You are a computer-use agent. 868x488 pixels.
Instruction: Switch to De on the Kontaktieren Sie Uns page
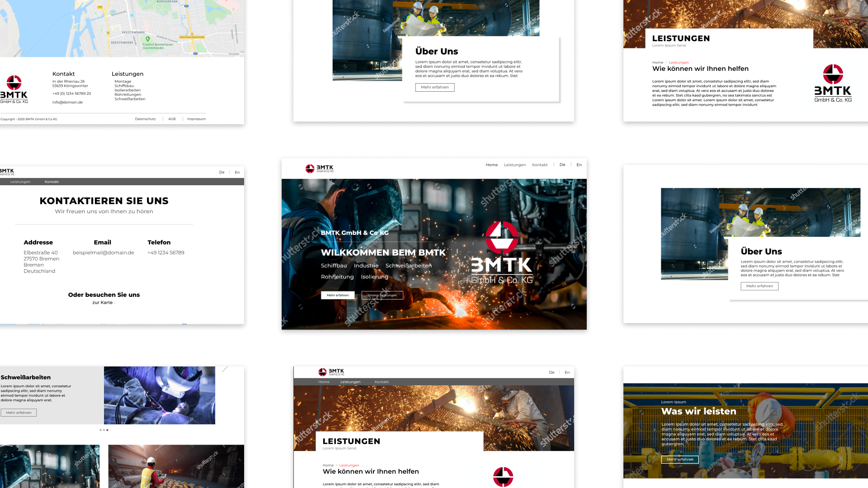[222, 172]
